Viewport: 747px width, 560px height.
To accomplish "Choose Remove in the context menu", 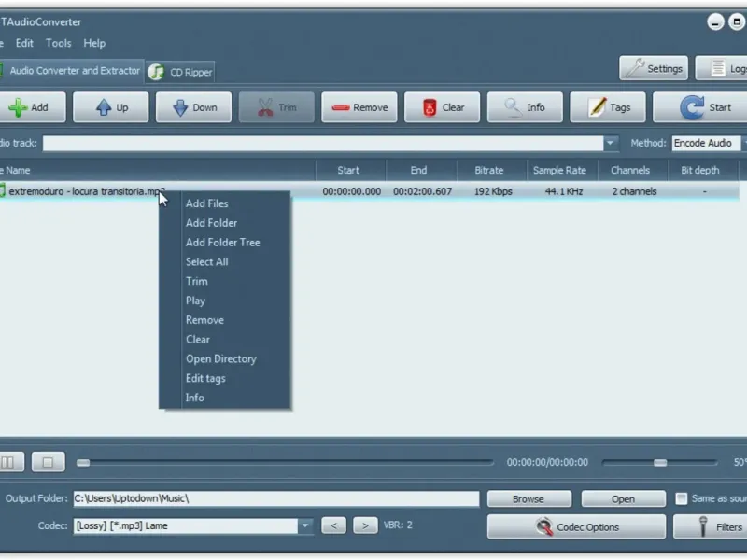I will tap(204, 320).
